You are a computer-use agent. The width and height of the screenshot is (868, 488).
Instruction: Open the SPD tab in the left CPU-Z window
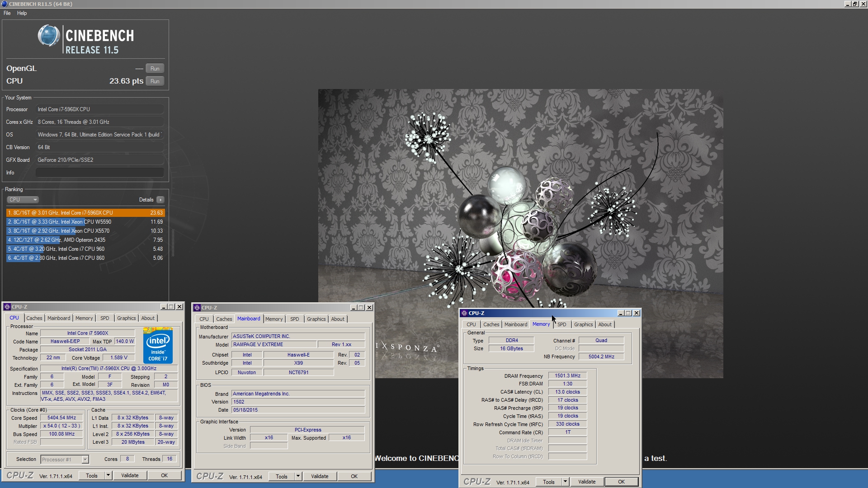[x=105, y=318]
